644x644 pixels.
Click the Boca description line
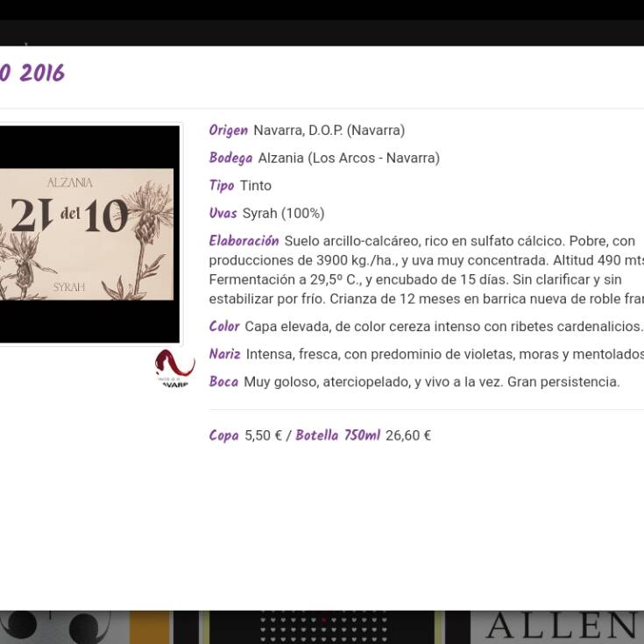[414, 382]
